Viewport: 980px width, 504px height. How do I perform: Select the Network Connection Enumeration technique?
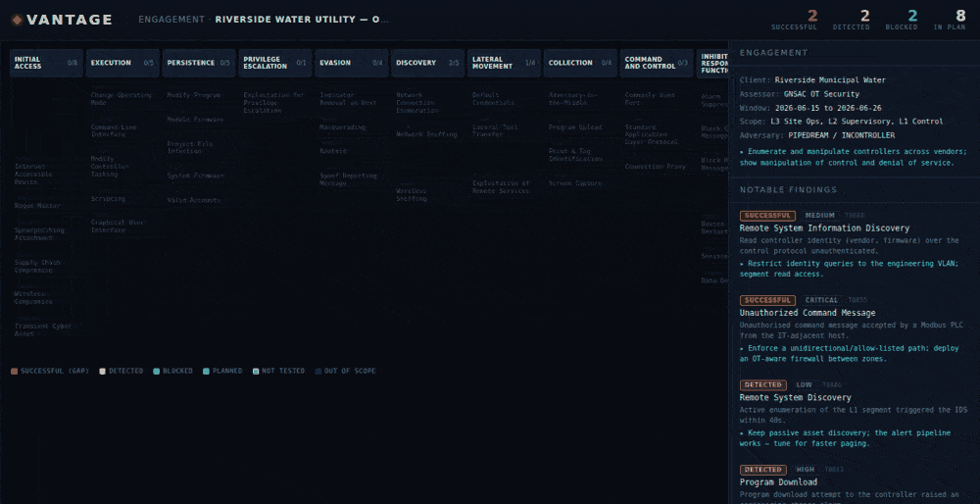tap(427, 103)
